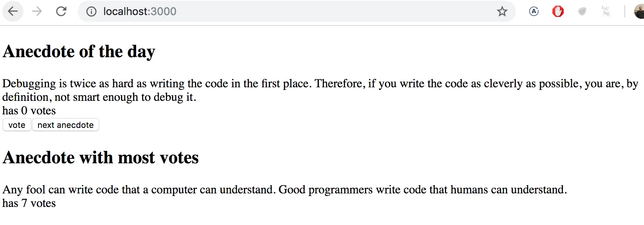The height and width of the screenshot is (225, 644).
Task: Click the grey round extension icon
Action: tap(582, 12)
